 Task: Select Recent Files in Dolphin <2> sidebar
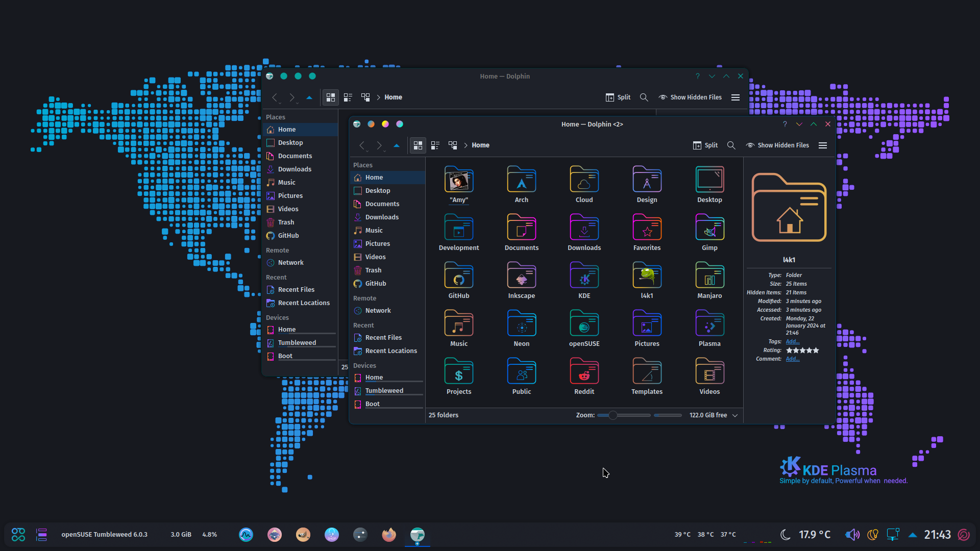point(387,338)
